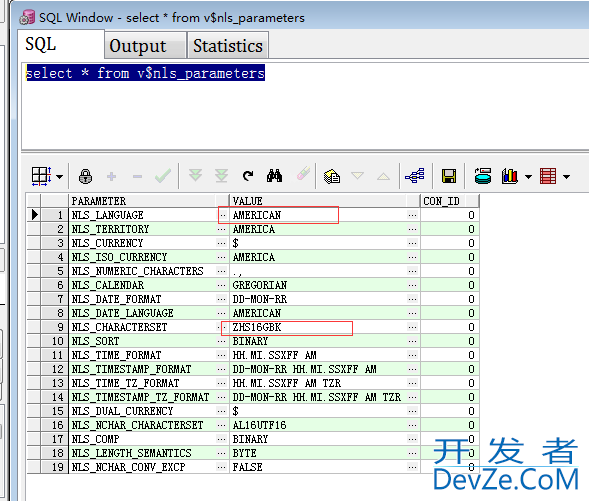Click the export query results icon
The height and width of the screenshot is (501, 589).
coord(483,176)
